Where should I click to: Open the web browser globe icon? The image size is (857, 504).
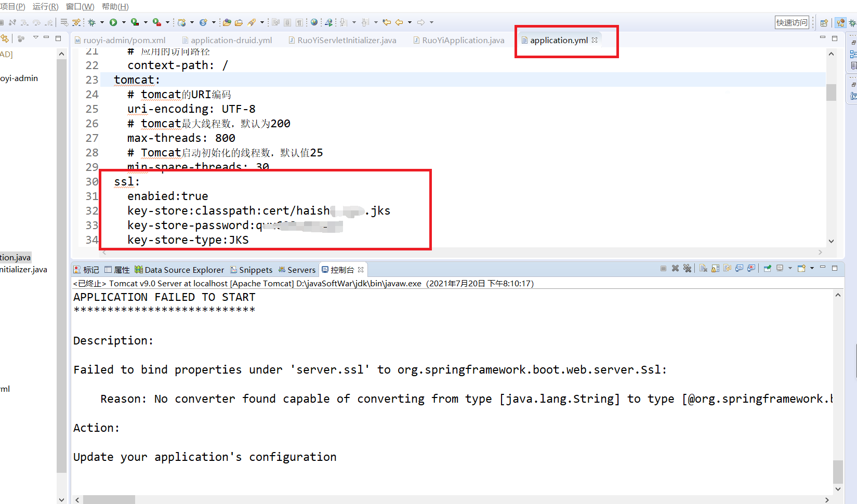click(314, 22)
